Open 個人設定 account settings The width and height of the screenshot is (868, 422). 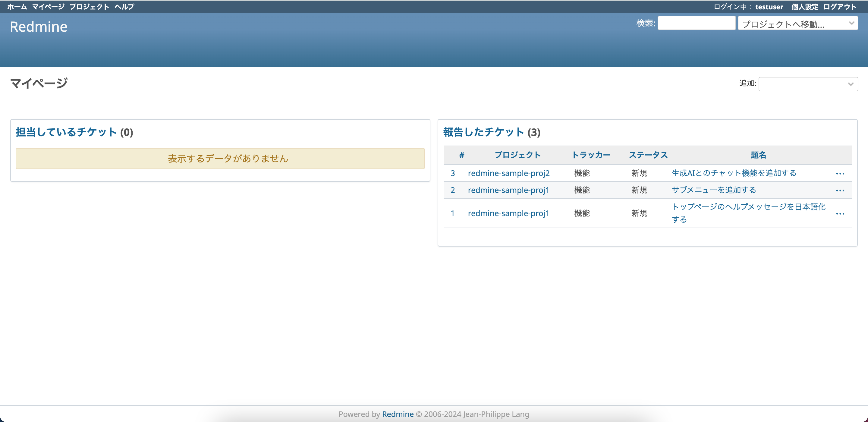804,7
